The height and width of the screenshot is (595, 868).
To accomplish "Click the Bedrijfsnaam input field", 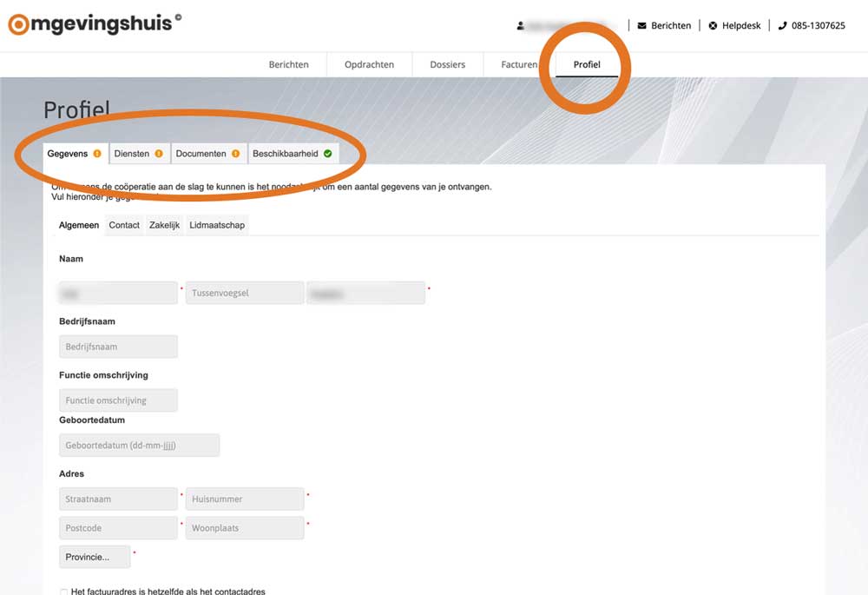I will (118, 347).
